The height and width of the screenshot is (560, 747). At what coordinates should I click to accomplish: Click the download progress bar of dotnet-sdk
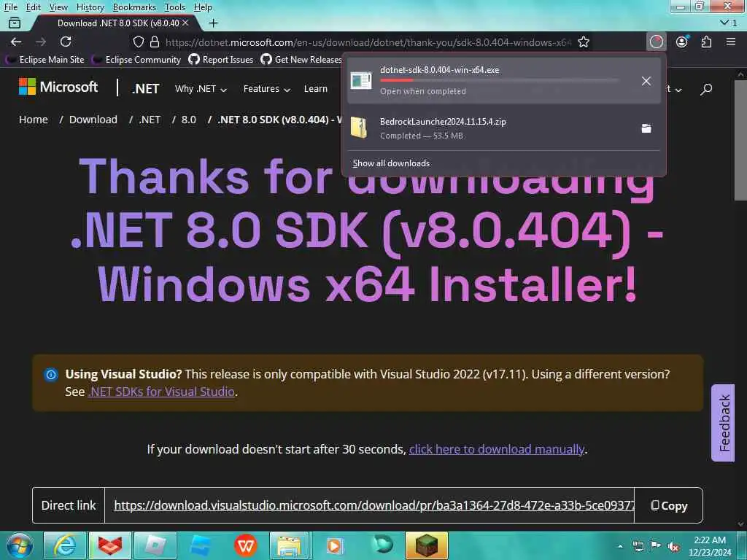coord(499,80)
